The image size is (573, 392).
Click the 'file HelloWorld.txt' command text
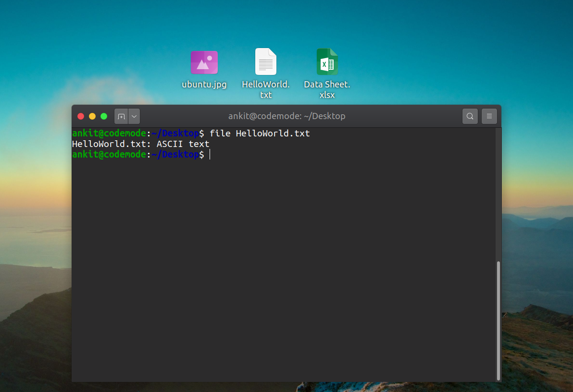tap(260, 134)
